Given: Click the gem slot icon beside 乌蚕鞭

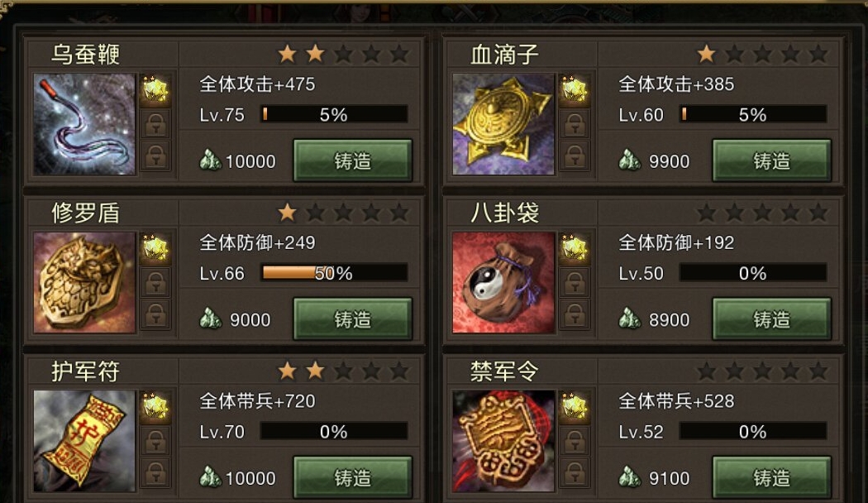Looking at the screenshot, I should (x=155, y=89).
